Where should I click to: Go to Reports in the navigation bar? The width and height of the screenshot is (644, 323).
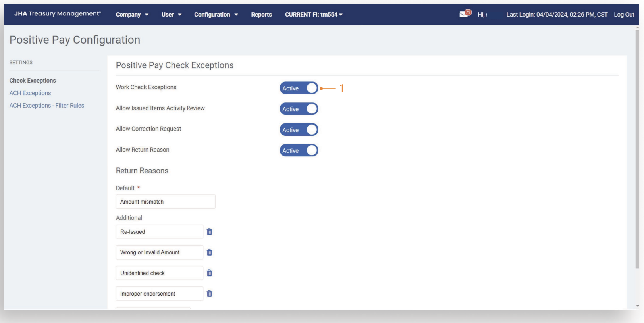point(261,15)
